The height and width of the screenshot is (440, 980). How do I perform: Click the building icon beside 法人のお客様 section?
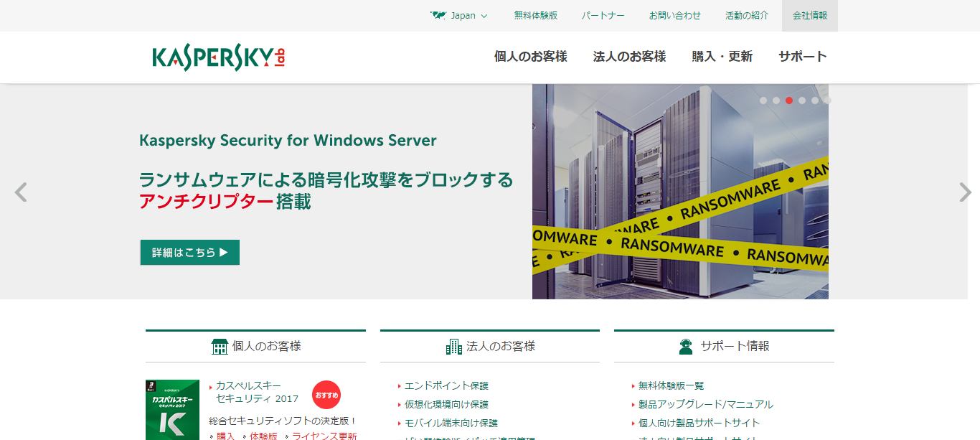(x=454, y=347)
